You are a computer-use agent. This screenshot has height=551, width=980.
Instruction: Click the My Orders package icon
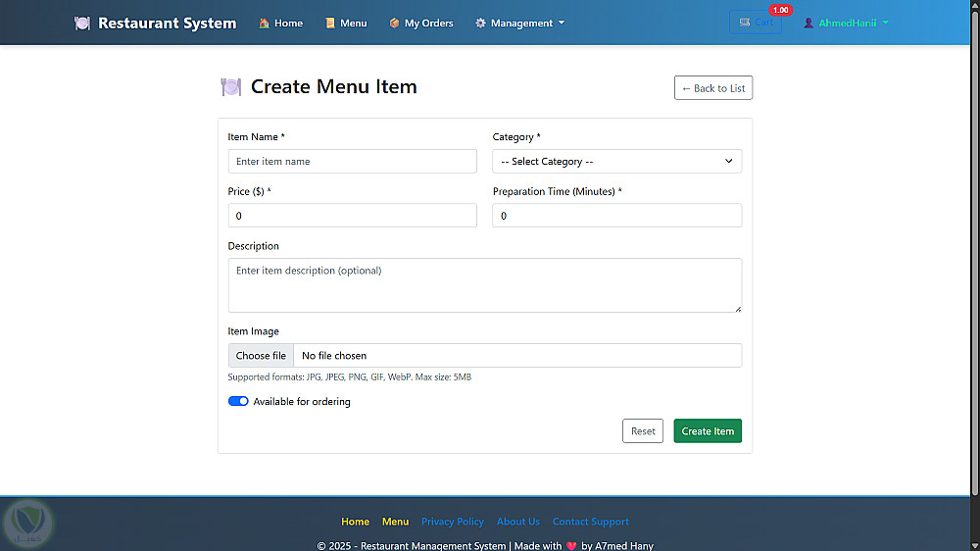[x=394, y=23]
